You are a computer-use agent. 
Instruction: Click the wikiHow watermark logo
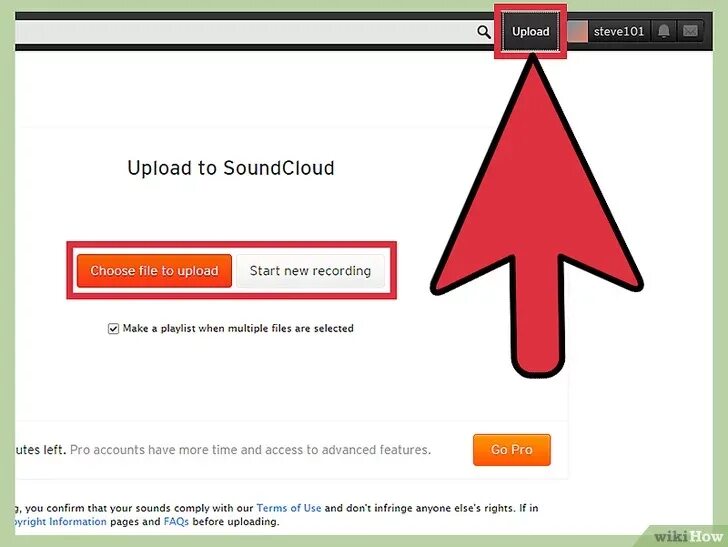[x=689, y=536]
